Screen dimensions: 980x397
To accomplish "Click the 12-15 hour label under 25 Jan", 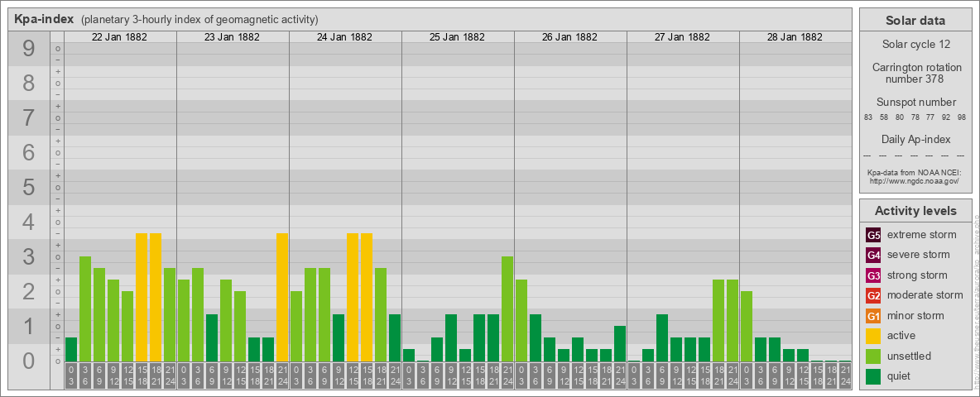I will (x=465, y=376).
